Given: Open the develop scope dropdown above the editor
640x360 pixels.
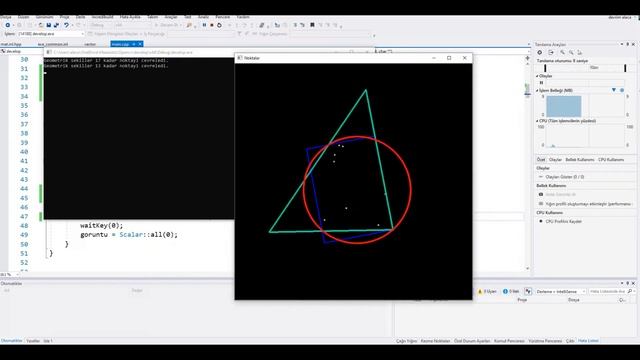Looking at the screenshot, I should click(x=22, y=51).
